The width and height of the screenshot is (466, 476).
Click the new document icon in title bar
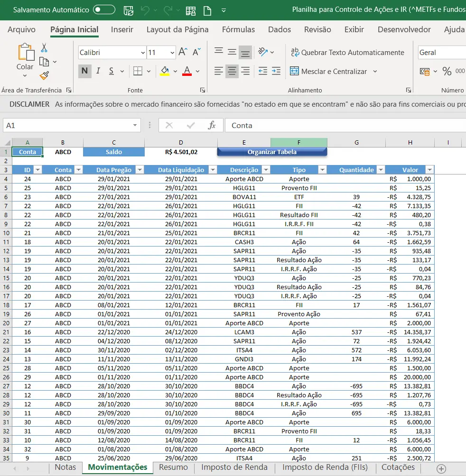[207, 11]
